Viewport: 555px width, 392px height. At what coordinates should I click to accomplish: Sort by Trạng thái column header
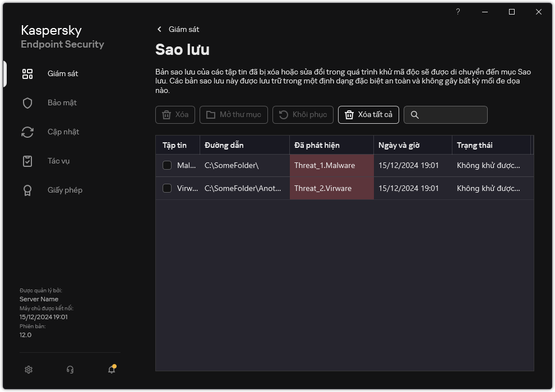click(x=491, y=145)
